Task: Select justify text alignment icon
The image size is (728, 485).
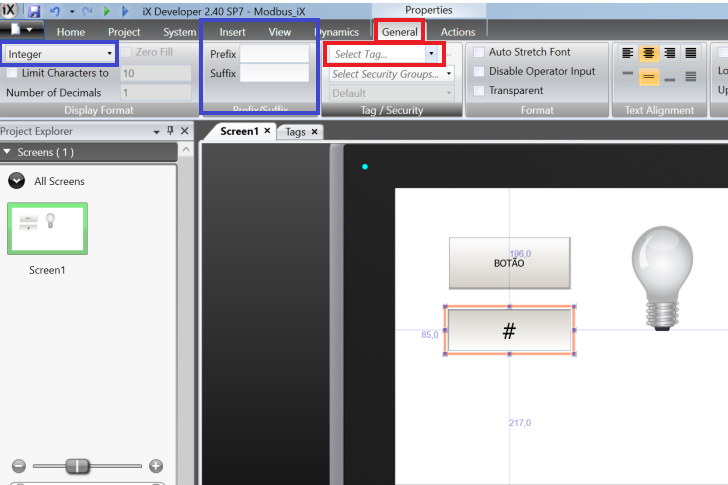Action: (x=690, y=53)
